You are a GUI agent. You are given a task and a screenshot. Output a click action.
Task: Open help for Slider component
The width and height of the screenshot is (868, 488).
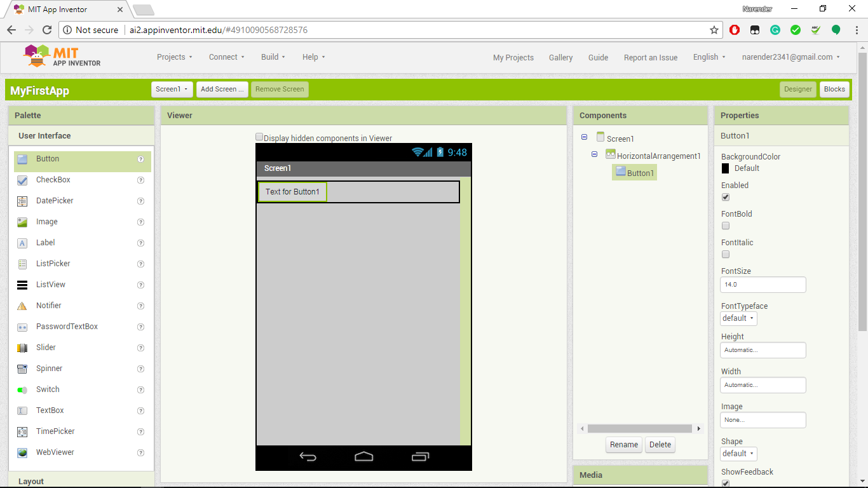tap(141, 348)
